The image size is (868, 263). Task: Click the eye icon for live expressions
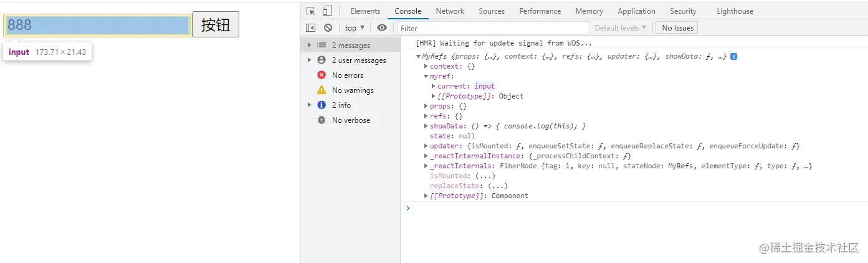tap(382, 28)
